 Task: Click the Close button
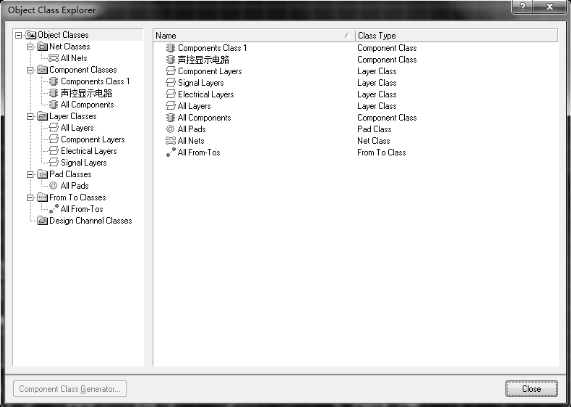pos(531,389)
